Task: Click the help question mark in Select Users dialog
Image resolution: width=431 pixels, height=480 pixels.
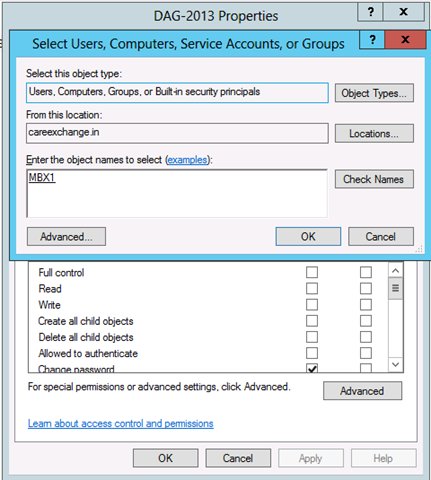Action: 372,40
